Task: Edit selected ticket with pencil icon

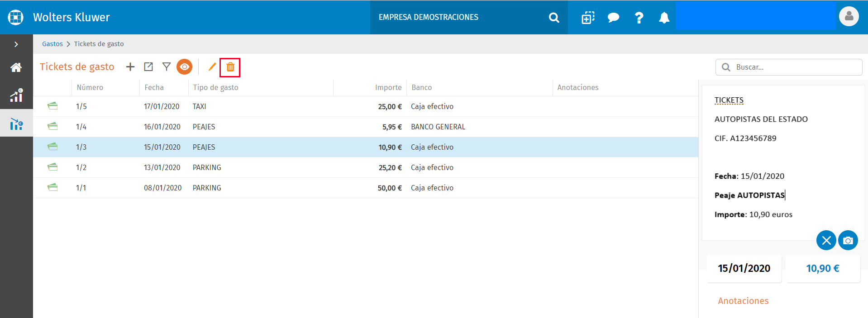Action: coord(212,67)
